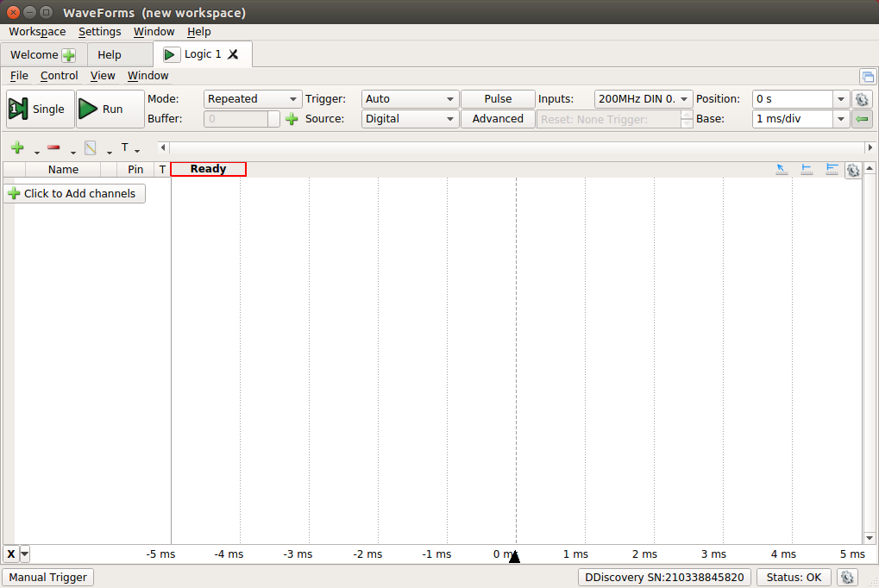The width and height of the screenshot is (879, 588).
Task: Click the red minus remove-channel icon
Action: coord(53,147)
